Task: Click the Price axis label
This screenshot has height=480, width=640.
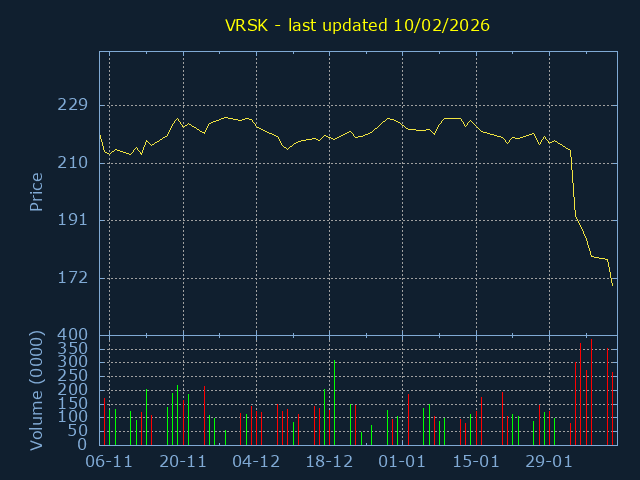Action: tap(37, 192)
